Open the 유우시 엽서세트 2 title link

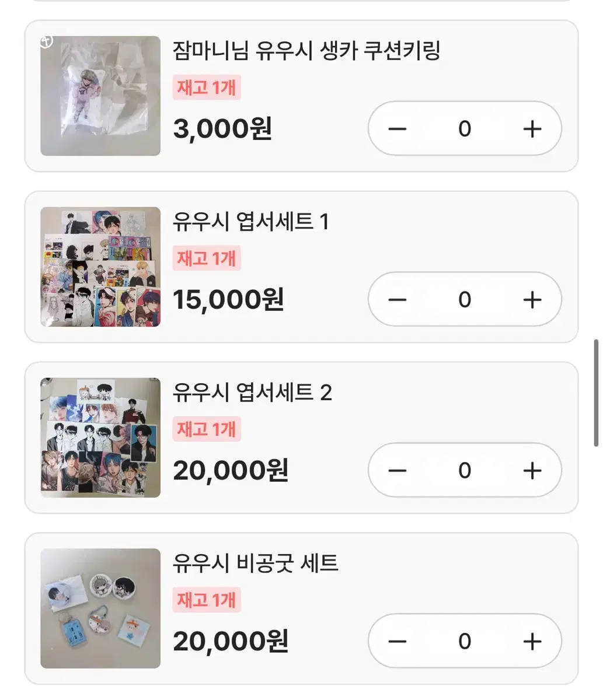252,393
